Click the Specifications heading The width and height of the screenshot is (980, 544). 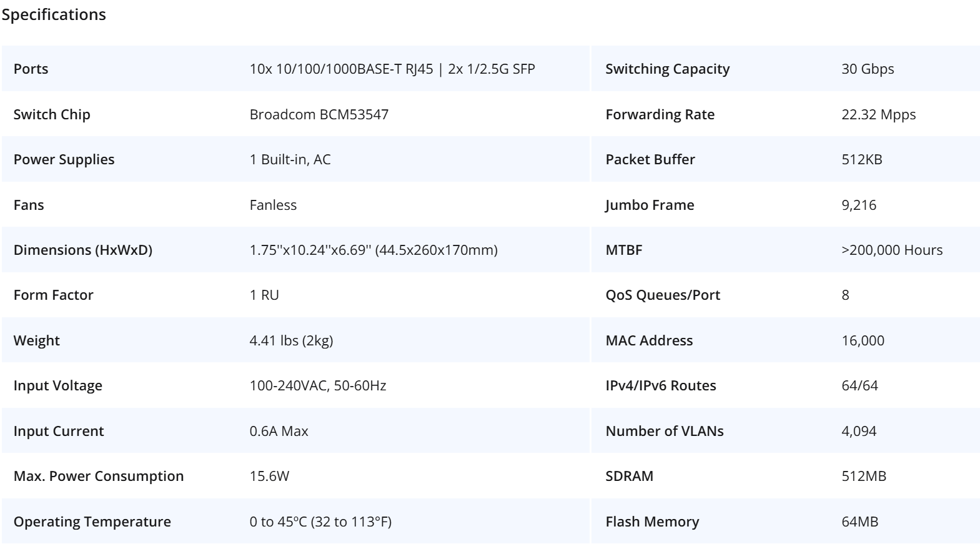pyautogui.click(x=54, y=14)
